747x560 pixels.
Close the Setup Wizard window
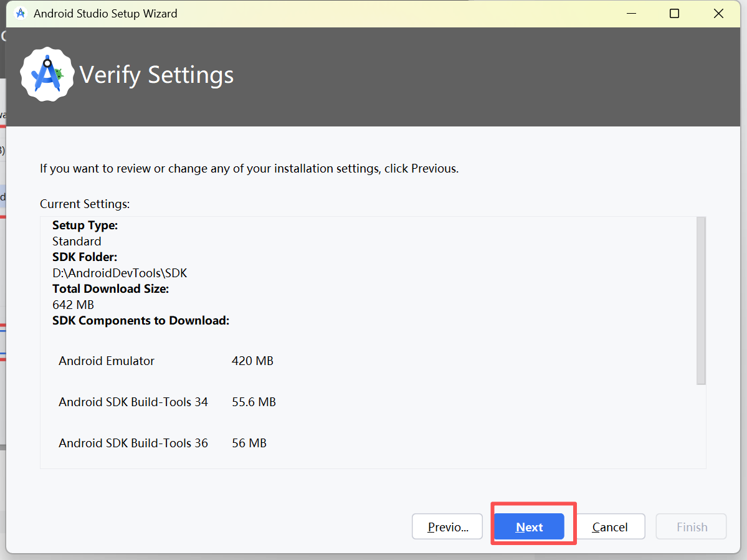pyautogui.click(x=718, y=13)
